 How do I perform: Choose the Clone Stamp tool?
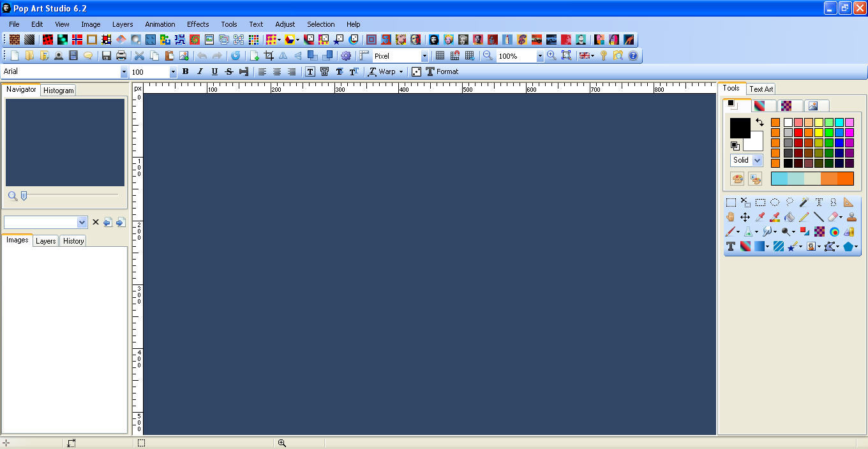point(851,217)
